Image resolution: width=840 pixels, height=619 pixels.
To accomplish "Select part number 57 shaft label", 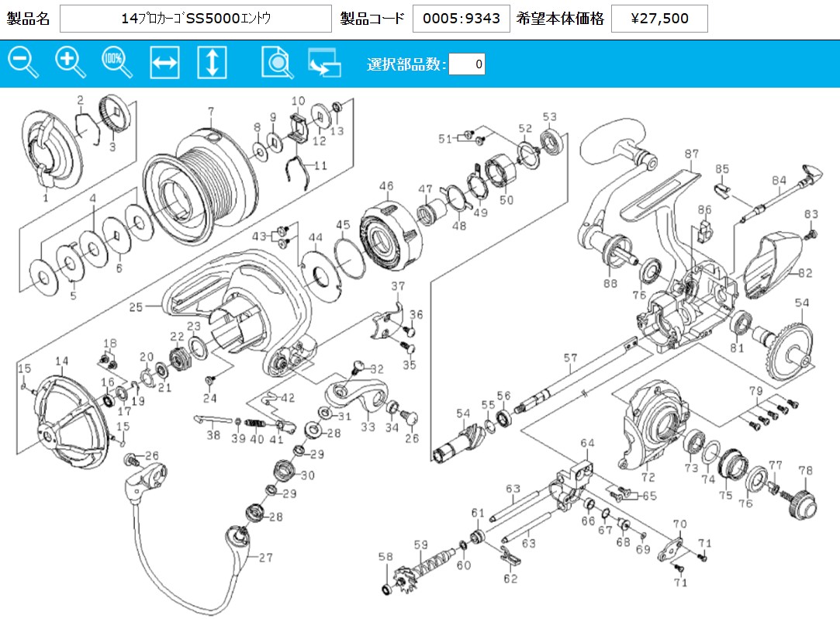I will click(x=571, y=358).
